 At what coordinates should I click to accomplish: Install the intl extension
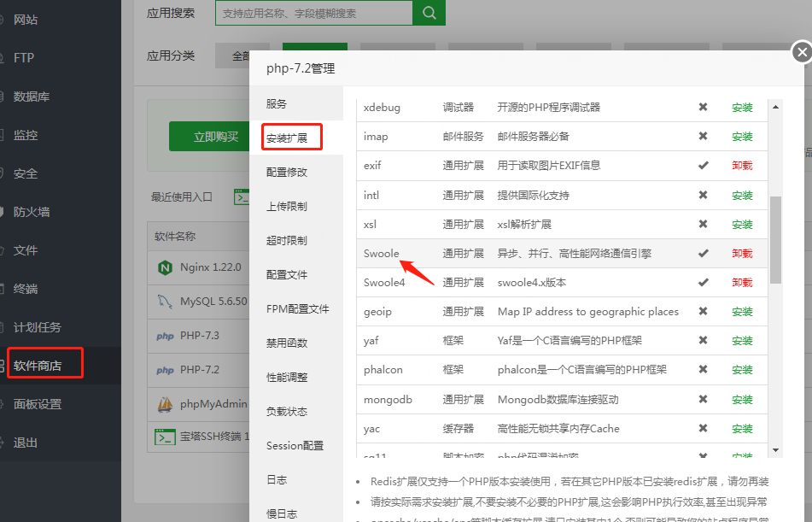742,196
